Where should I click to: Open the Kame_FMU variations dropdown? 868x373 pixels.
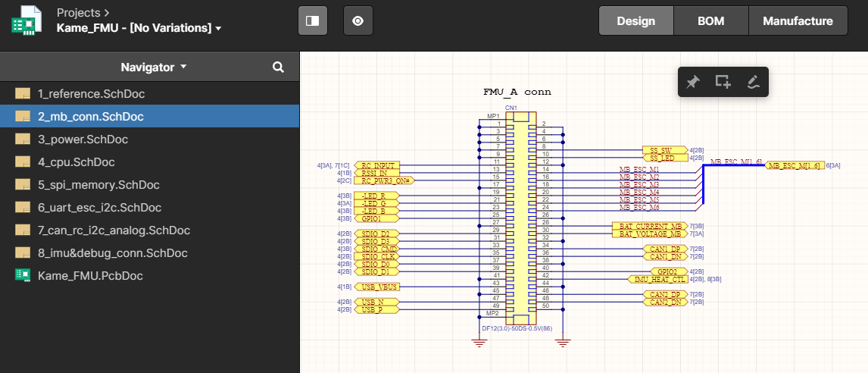139,28
